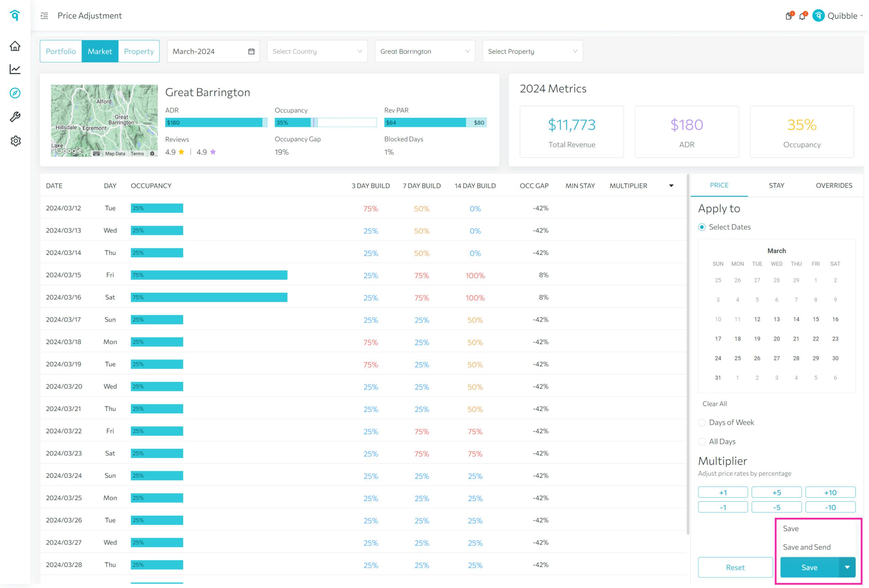869x588 pixels.
Task: Click the 2024/03/28 date cell
Action: click(63, 565)
